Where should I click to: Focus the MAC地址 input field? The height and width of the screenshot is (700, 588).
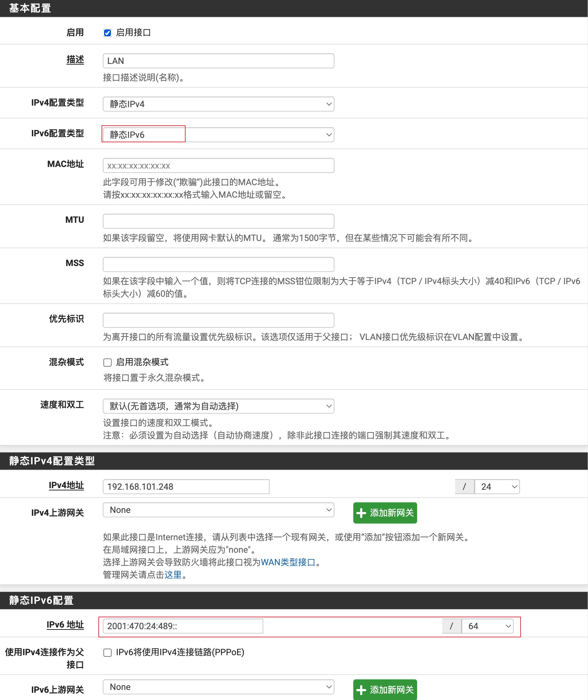(x=218, y=166)
